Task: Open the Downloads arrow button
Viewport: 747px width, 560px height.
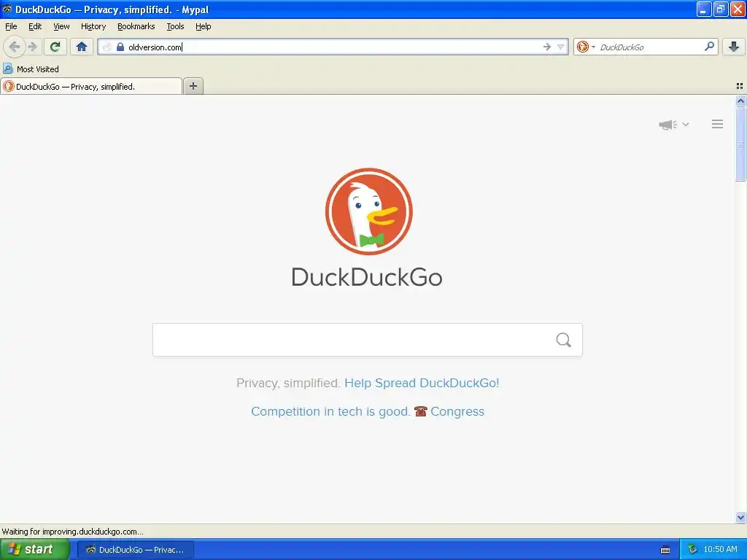Action: (734, 47)
